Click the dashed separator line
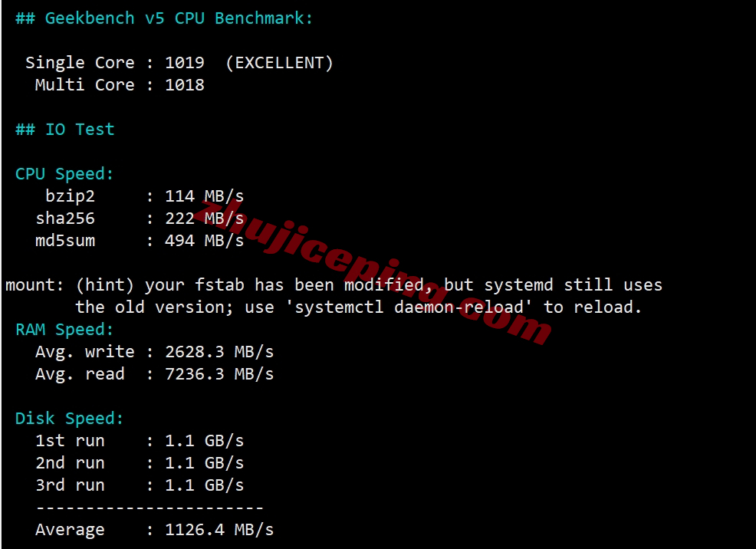 click(x=150, y=508)
